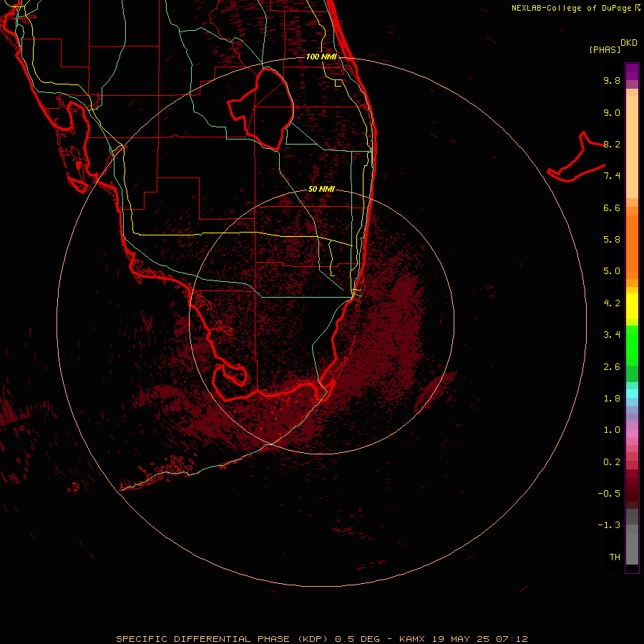This screenshot has width=644, height=644.
Task: Select the 5.8 value on color scale
Action: coord(612,240)
